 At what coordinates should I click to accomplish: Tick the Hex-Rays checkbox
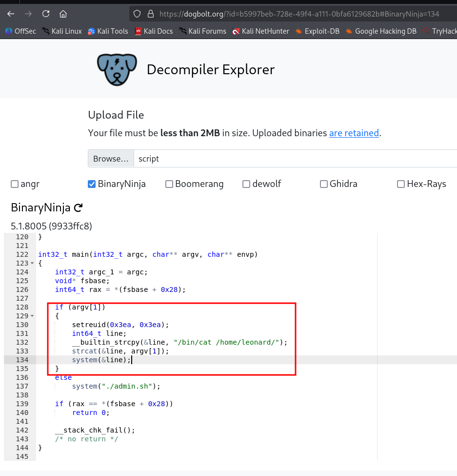click(400, 184)
